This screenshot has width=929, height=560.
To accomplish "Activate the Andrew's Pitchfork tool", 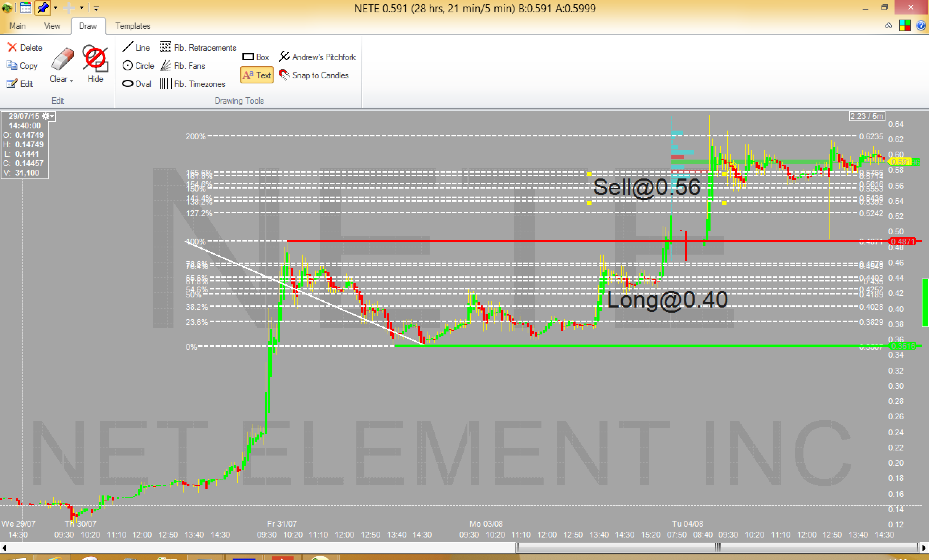I will [x=317, y=57].
